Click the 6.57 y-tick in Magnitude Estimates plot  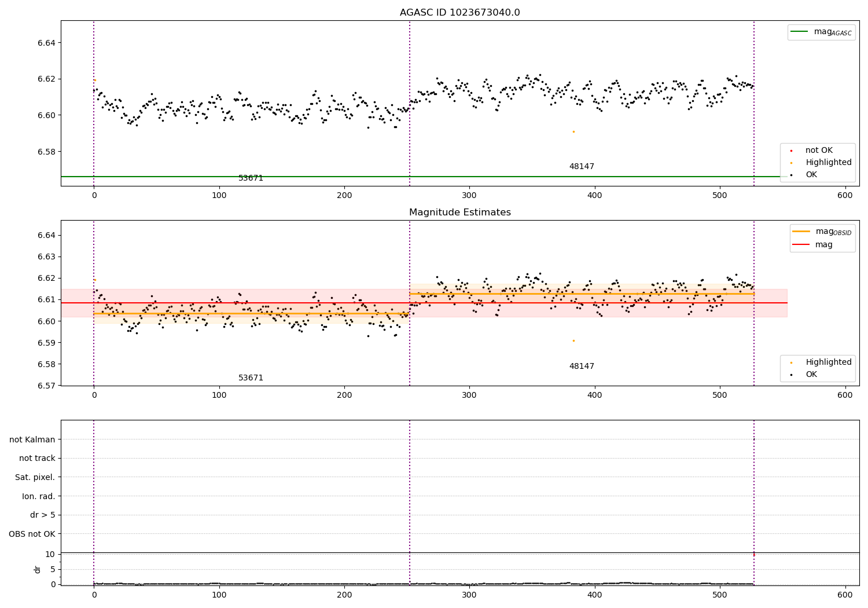point(46,386)
